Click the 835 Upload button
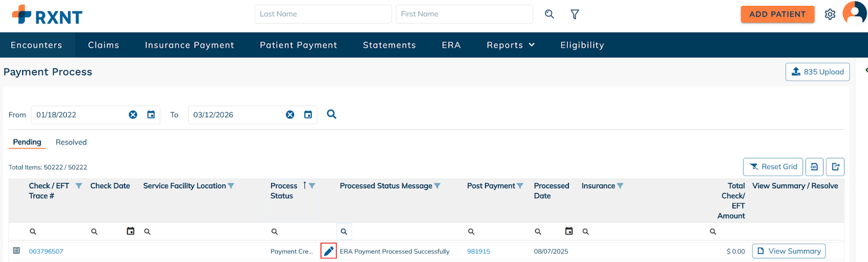 tap(817, 72)
